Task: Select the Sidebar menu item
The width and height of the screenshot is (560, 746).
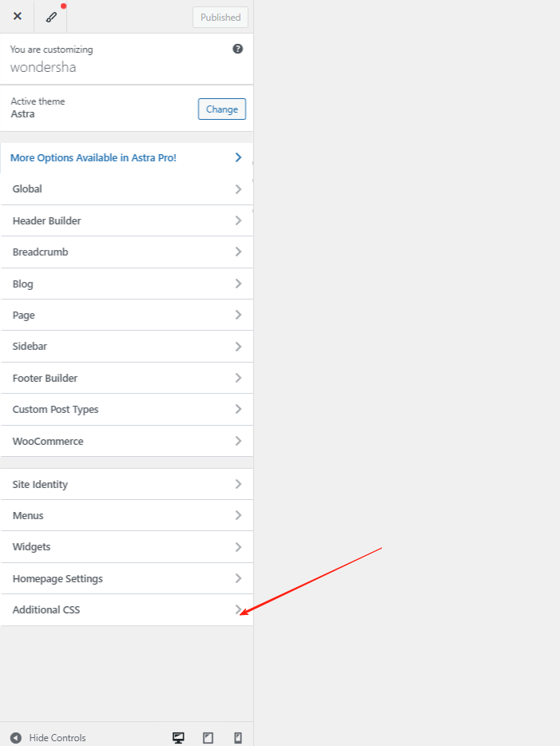Action: point(30,347)
